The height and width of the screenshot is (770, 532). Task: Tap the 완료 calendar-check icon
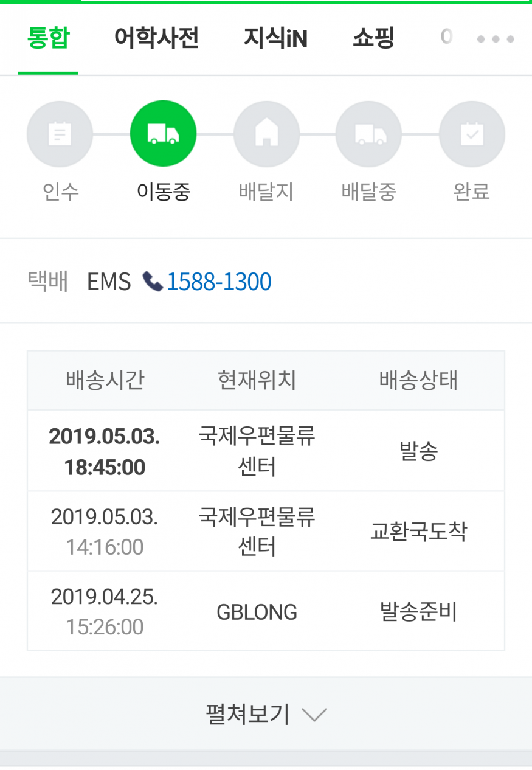472,134
